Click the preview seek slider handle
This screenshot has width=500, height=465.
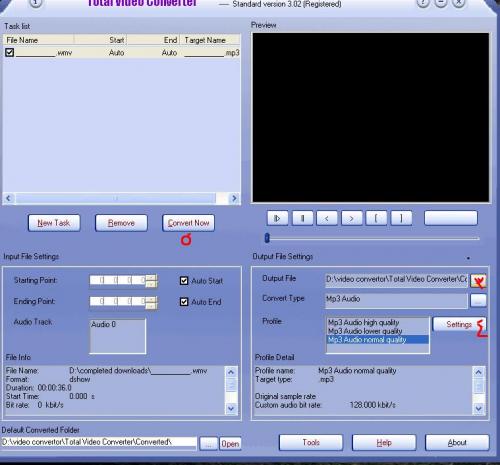click(x=267, y=238)
